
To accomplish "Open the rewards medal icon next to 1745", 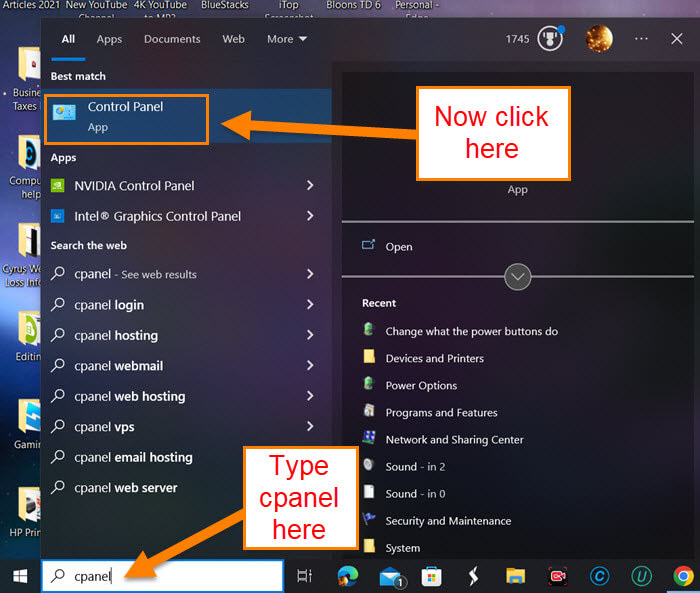I will 550,39.
